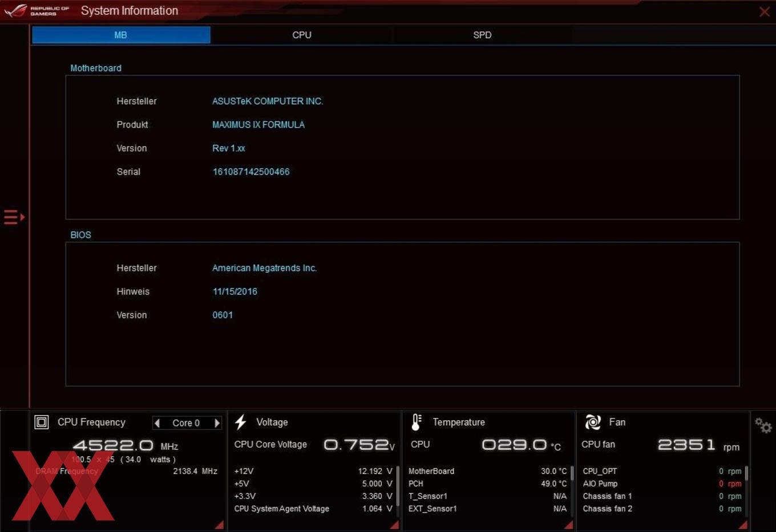Click American Megatrends Inc. BIOS manufacturer
776x532 pixels.
tap(265, 268)
